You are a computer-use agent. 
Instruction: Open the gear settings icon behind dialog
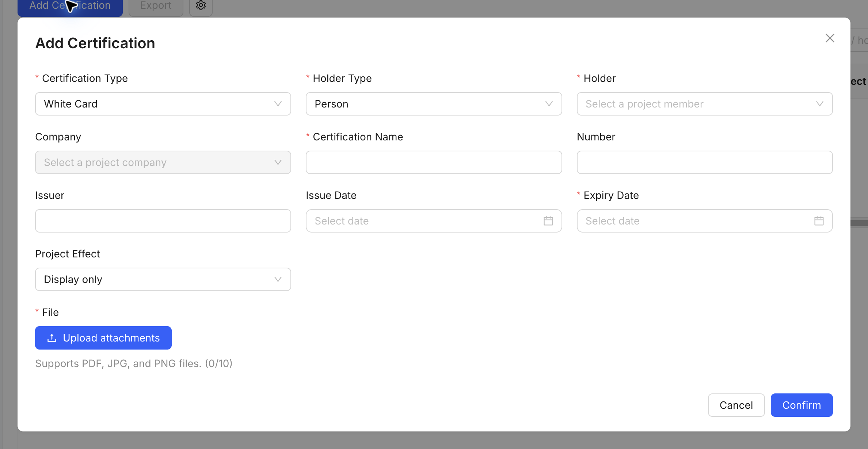point(201,6)
